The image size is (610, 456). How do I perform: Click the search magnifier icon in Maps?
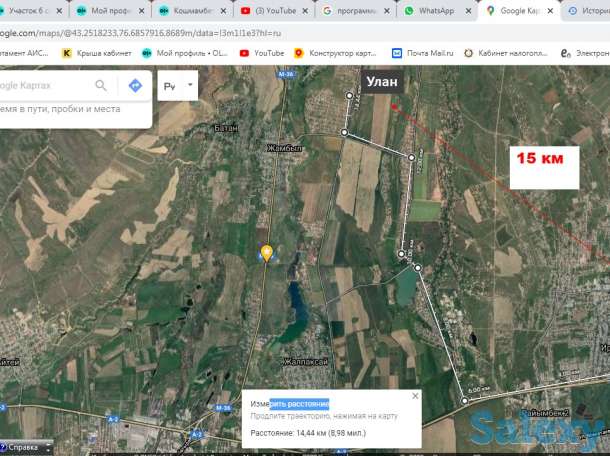[x=101, y=86]
